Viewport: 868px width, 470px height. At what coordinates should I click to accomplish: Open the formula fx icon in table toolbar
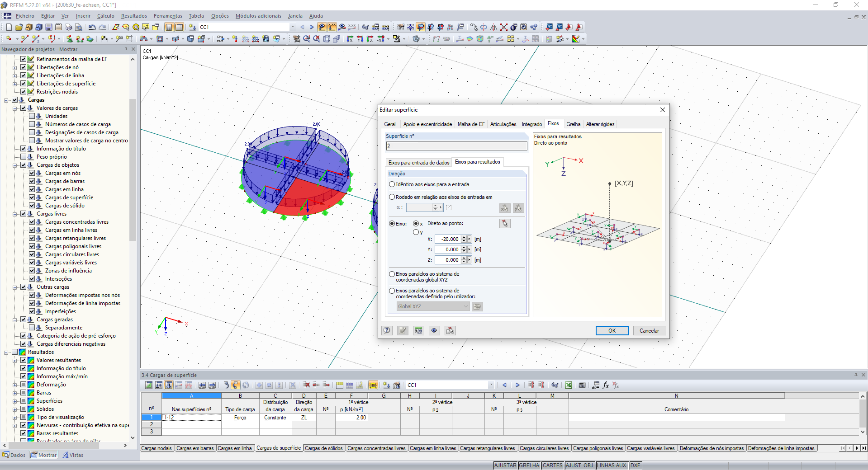pyautogui.click(x=606, y=385)
